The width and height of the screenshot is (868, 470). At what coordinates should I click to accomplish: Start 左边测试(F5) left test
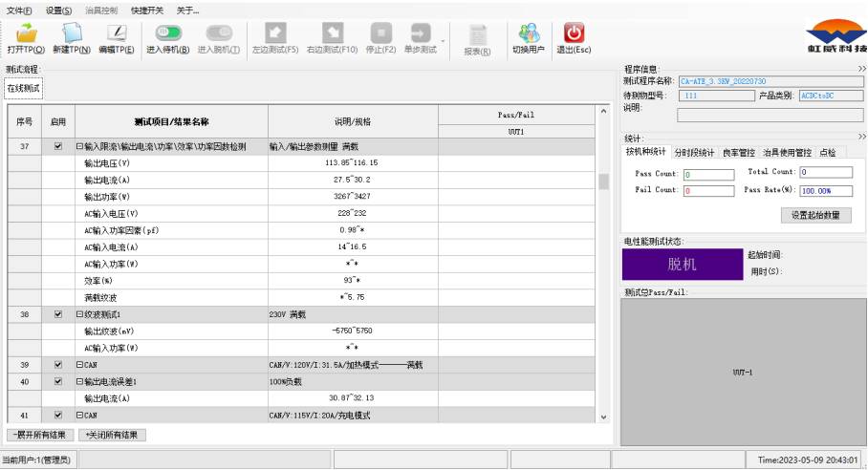(x=275, y=39)
